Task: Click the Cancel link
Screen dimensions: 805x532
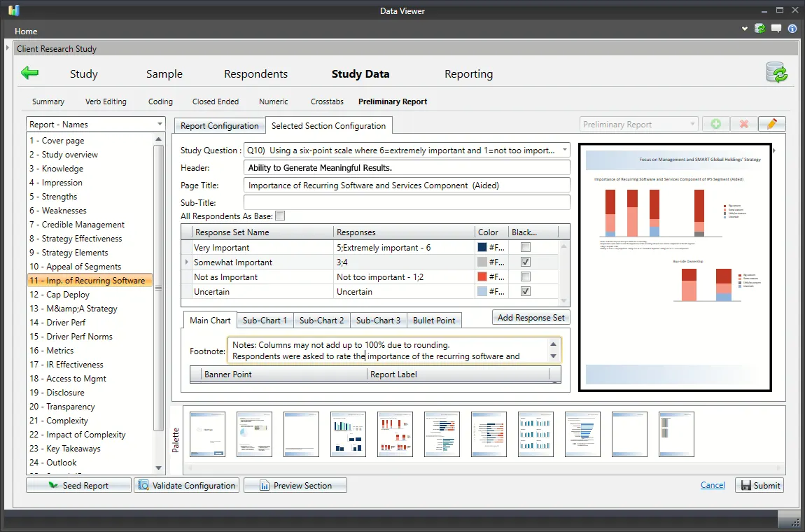Action: 713,485
